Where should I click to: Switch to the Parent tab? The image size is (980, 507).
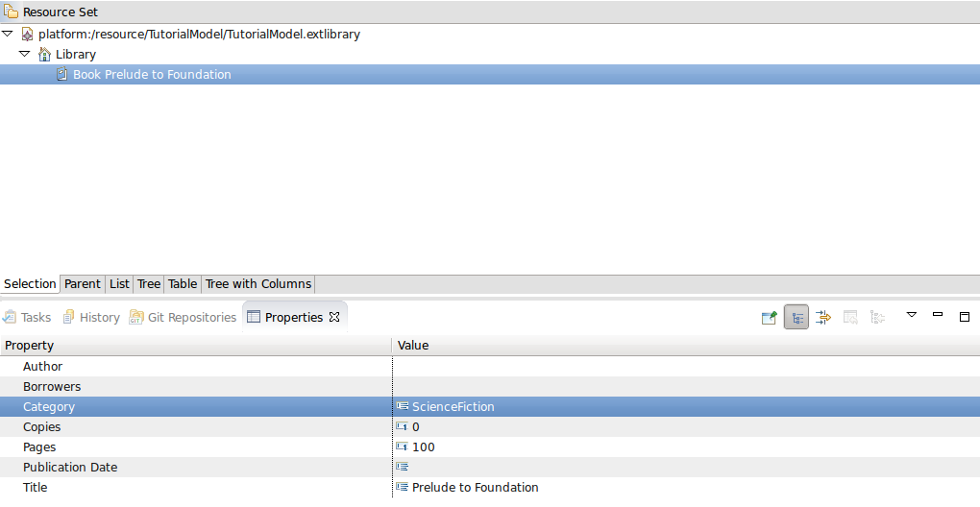coord(82,284)
